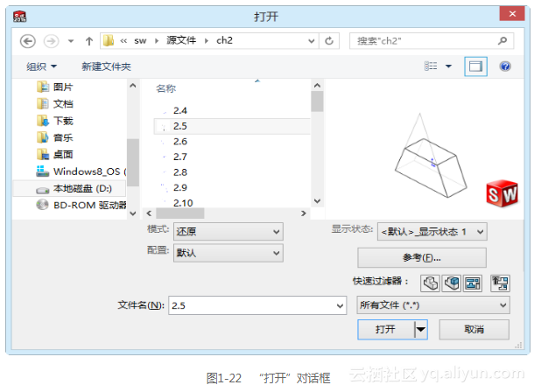Select file 2.8 in the list
Image resolution: width=534 pixels, height=392 pixels.
(x=232, y=172)
